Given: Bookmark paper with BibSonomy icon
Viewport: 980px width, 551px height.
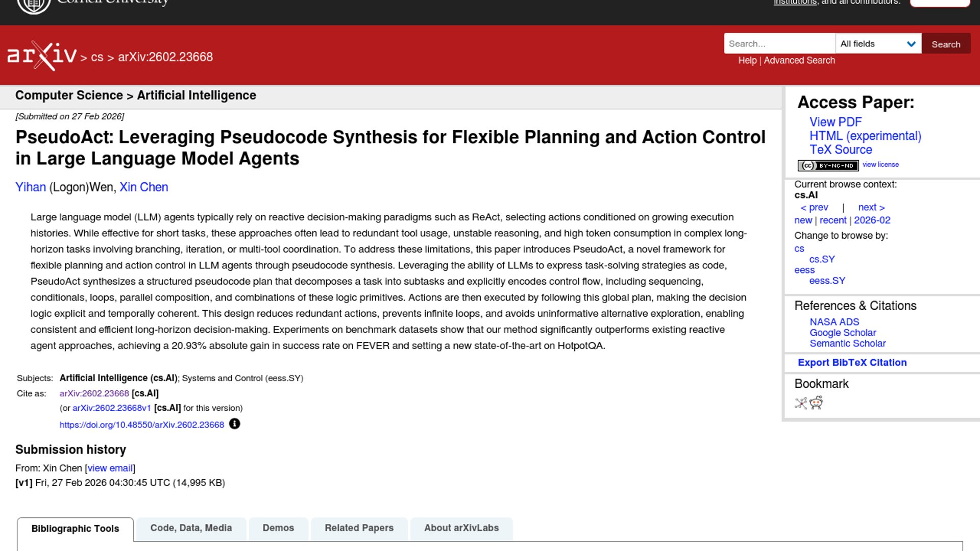Looking at the screenshot, I should point(801,404).
